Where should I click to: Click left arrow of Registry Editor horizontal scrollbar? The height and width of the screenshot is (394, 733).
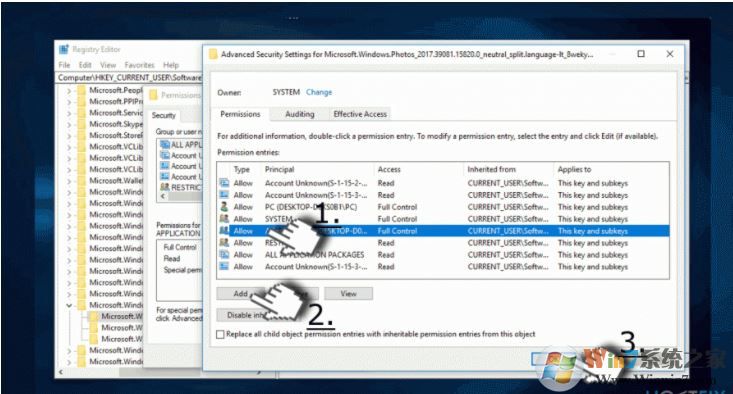61,373
